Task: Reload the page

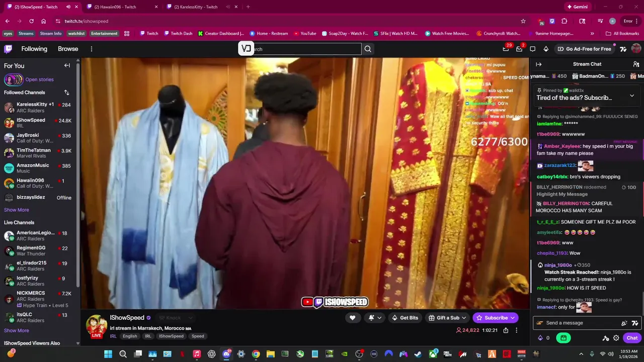Action: coord(31,21)
